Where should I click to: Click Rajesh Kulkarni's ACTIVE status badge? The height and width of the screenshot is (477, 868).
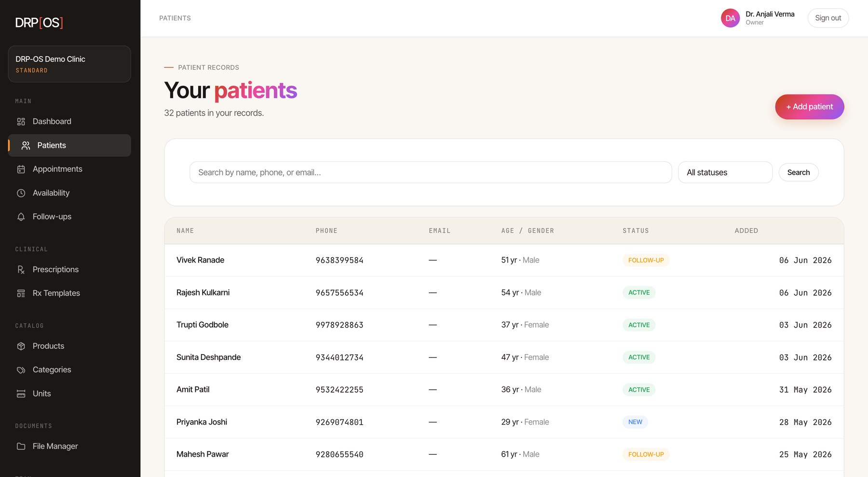(x=639, y=292)
